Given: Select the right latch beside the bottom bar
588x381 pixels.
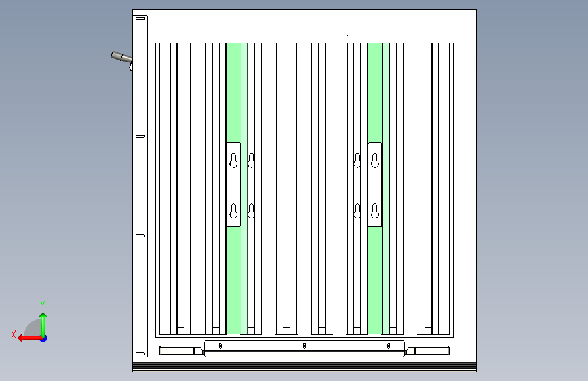Looking at the screenshot, I should 427,351.
